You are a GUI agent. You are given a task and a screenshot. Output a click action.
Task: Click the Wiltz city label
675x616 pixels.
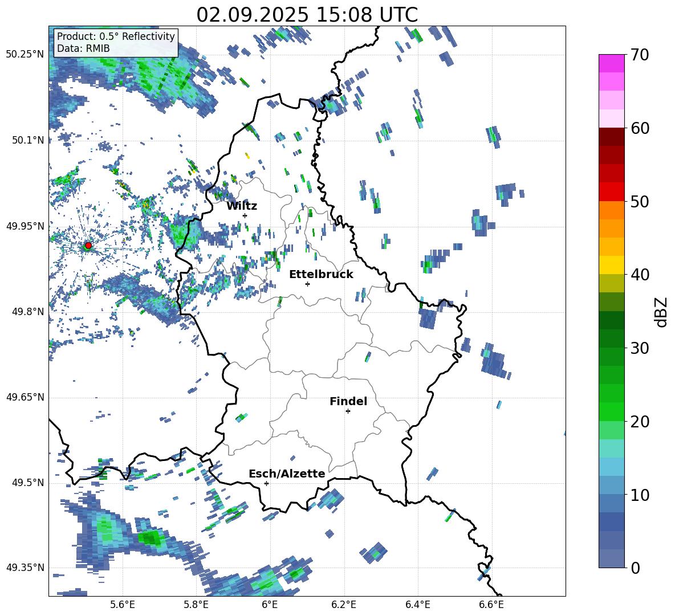click(x=242, y=206)
